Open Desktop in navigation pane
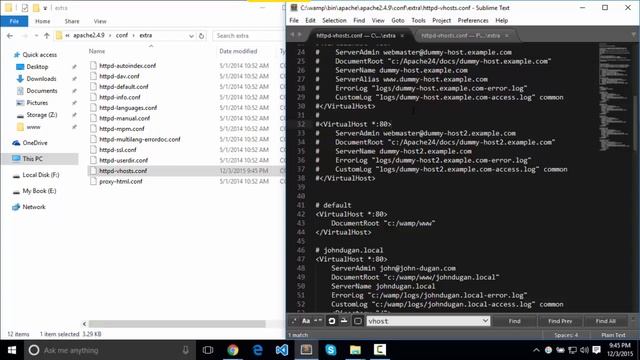Screen dimensions: 640x360 tap(37, 67)
